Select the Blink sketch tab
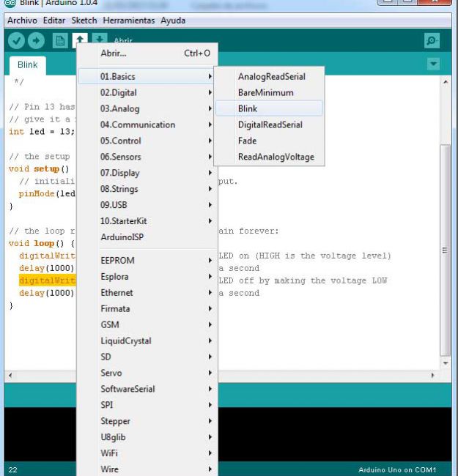The image size is (458, 476). (28, 65)
